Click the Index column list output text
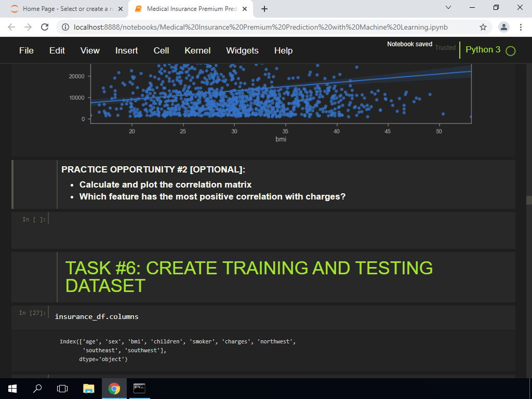 178,350
